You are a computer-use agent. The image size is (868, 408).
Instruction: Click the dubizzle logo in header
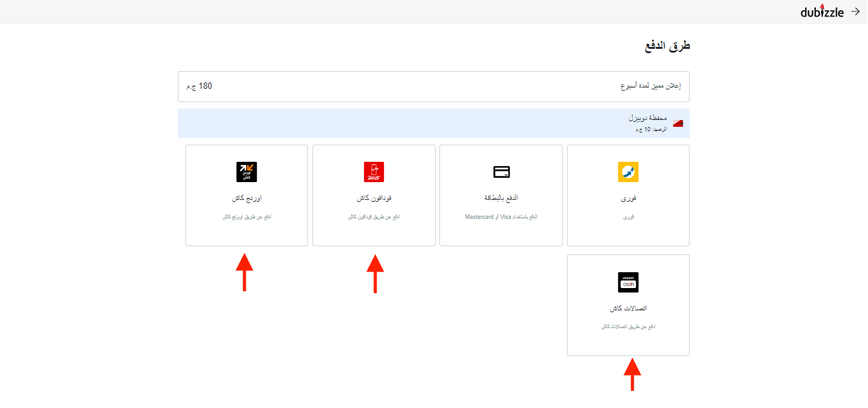click(x=822, y=11)
